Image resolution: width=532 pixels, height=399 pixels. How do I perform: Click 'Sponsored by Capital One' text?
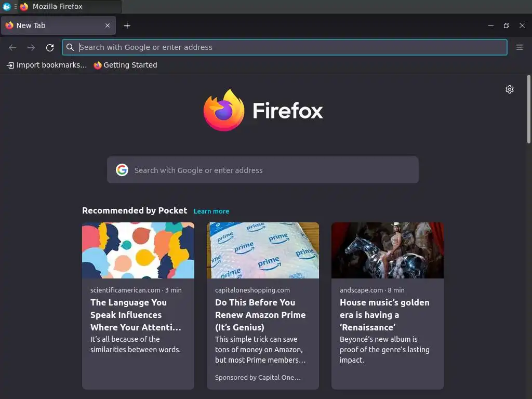[258, 377]
